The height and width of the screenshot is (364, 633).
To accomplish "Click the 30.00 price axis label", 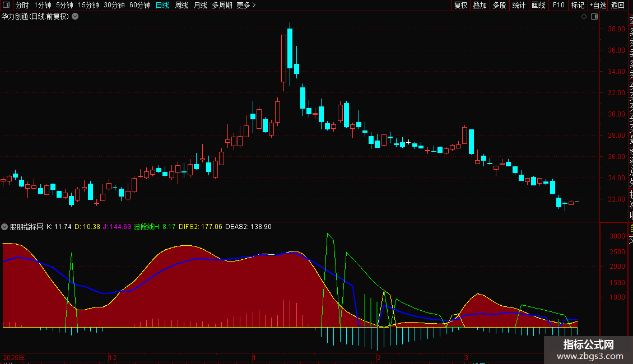I will 616,114.
